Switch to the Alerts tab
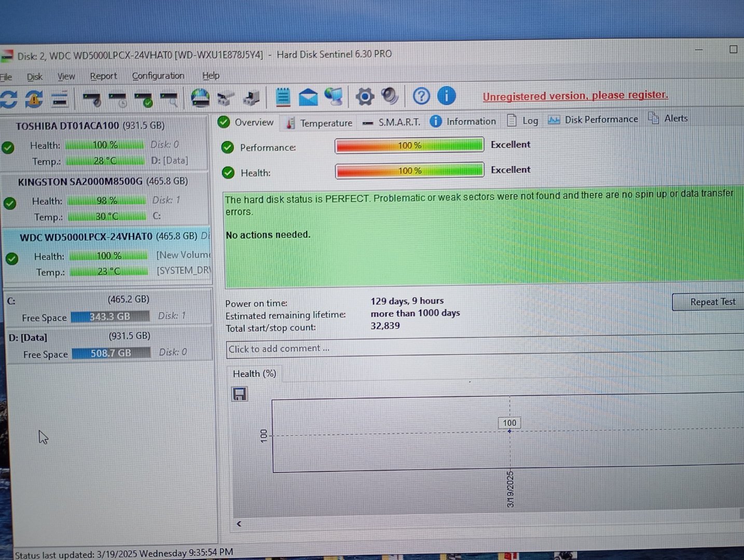 pos(668,118)
